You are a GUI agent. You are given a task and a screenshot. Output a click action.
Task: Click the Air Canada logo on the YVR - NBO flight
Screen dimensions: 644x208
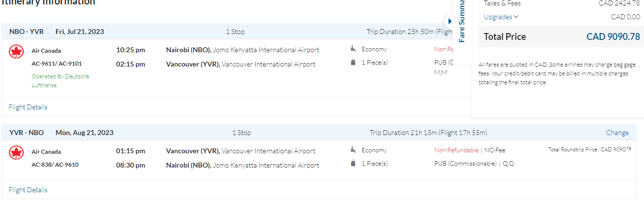click(x=16, y=152)
